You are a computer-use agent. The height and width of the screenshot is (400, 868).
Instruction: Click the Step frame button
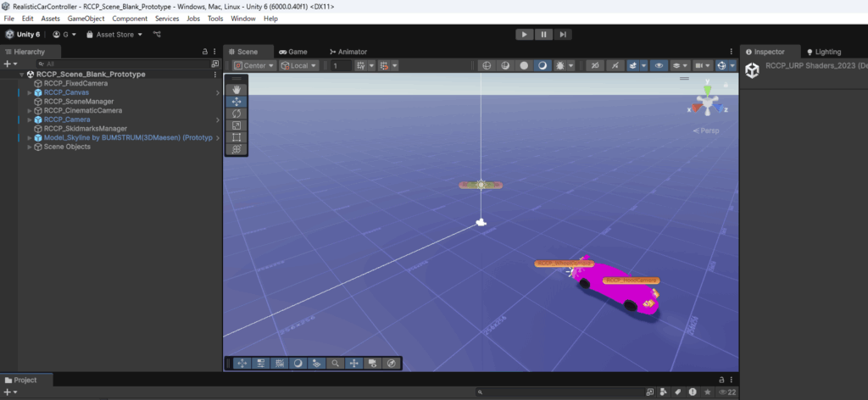point(562,34)
